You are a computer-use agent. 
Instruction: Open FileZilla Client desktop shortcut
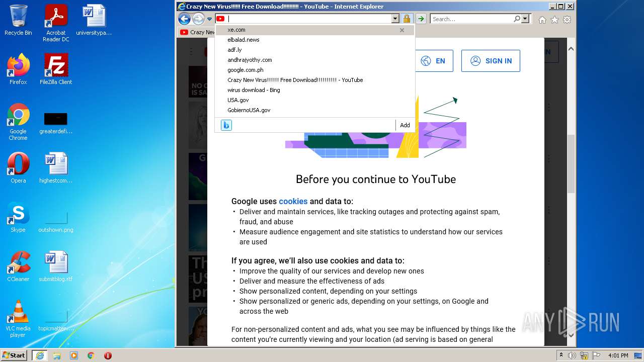coord(56,69)
